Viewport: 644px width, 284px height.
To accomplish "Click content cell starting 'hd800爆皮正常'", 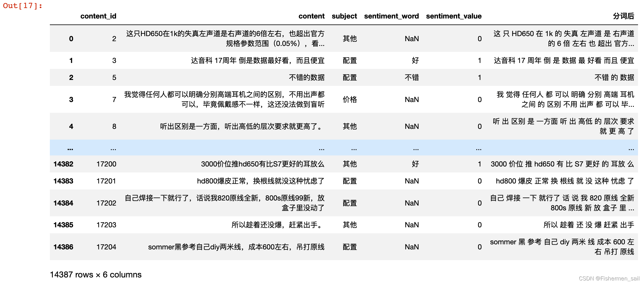I will 261,181.
